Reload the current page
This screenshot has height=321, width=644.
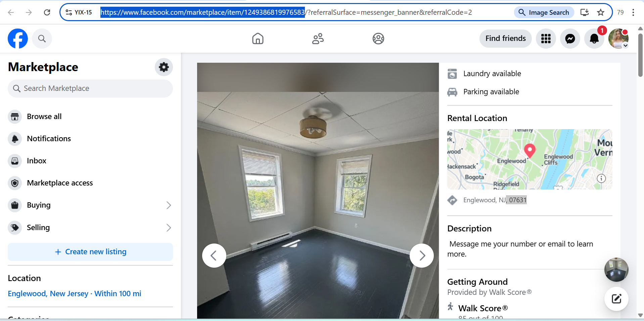pos(47,12)
